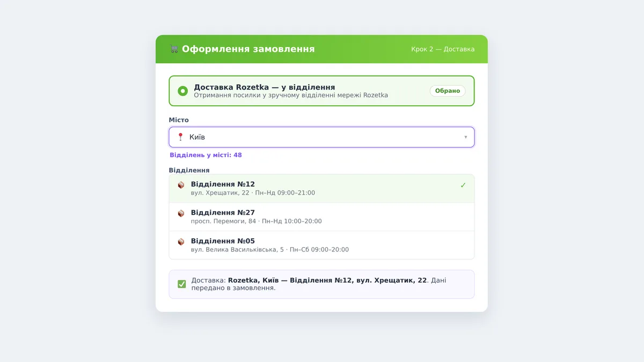Click address "просп. Перемоги, 84 · Пн–Нд 10:00–20:00"
Screen dimensions: 644x362
(256, 221)
